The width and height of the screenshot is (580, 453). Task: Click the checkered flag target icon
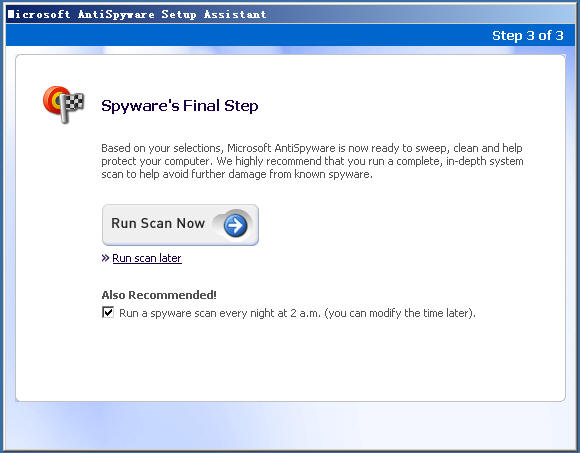[x=64, y=104]
